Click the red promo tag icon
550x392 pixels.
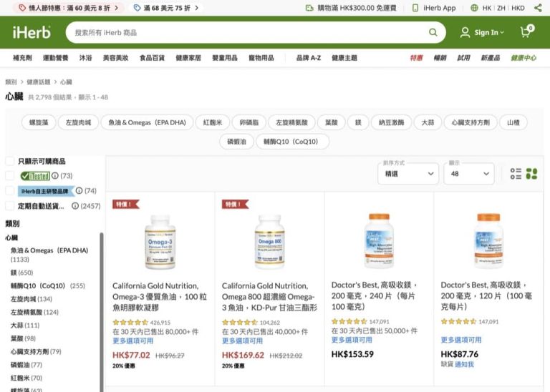tap(22, 8)
